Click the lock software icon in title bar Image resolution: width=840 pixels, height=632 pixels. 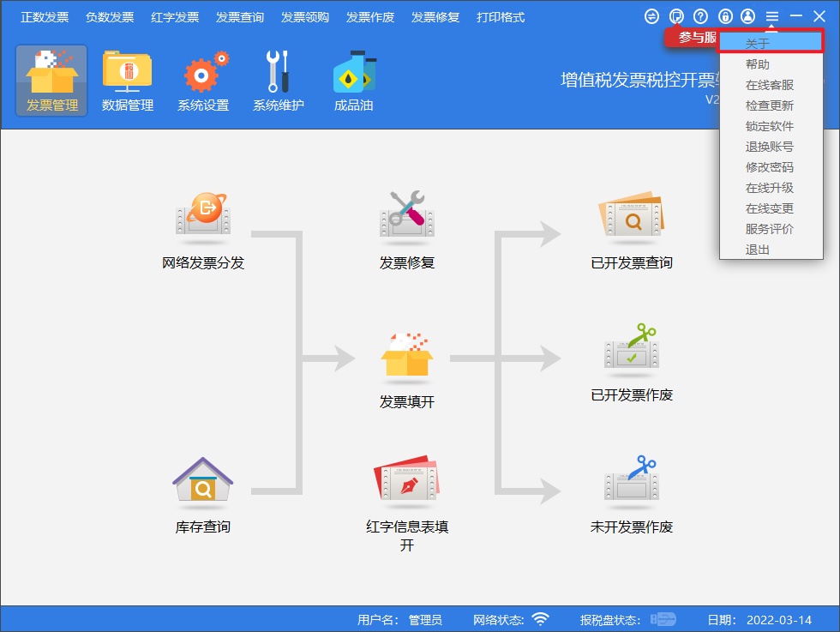click(x=724, y=15)
